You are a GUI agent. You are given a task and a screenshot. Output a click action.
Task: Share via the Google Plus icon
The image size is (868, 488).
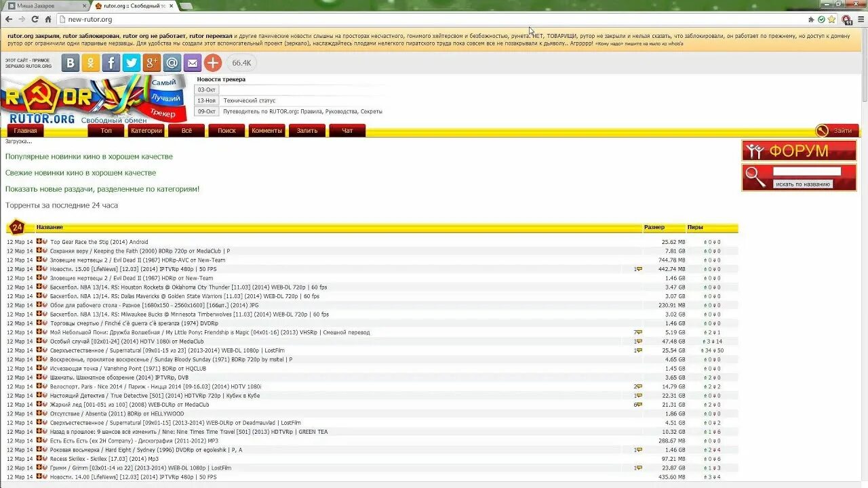(152, 63)
